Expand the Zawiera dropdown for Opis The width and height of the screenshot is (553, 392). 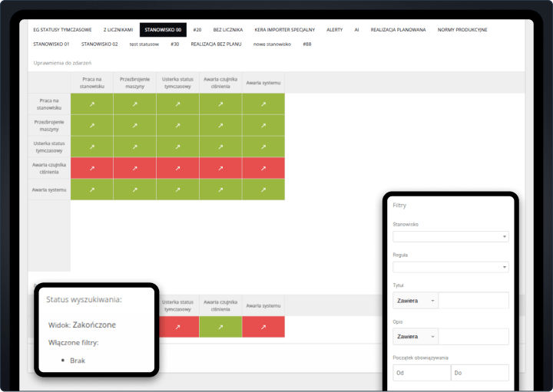pos(415,337)
